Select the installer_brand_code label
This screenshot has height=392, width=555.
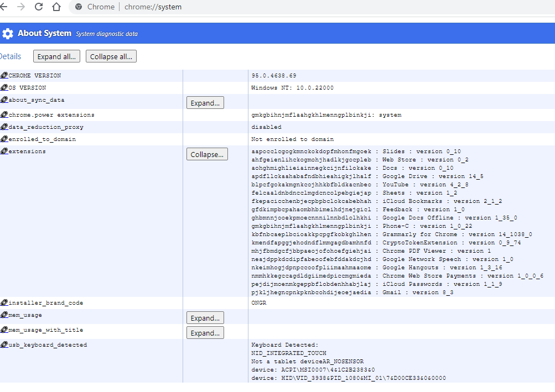(46, 303)
